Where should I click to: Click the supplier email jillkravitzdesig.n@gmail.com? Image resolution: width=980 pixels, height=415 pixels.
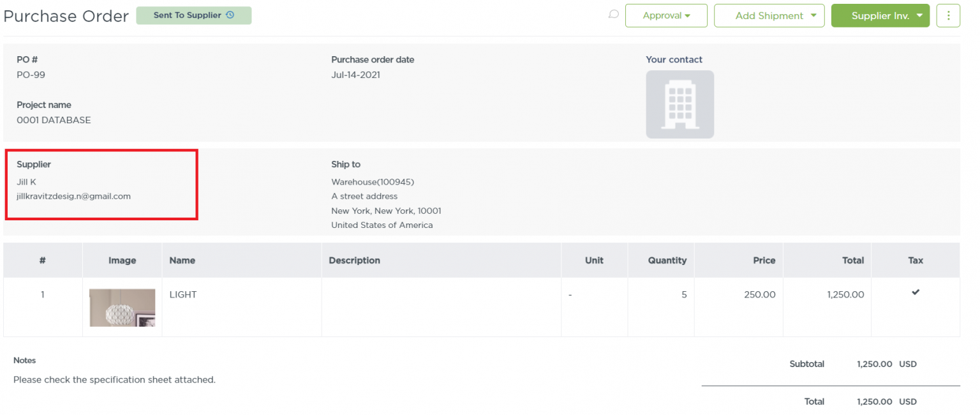(x=74, y=196)
